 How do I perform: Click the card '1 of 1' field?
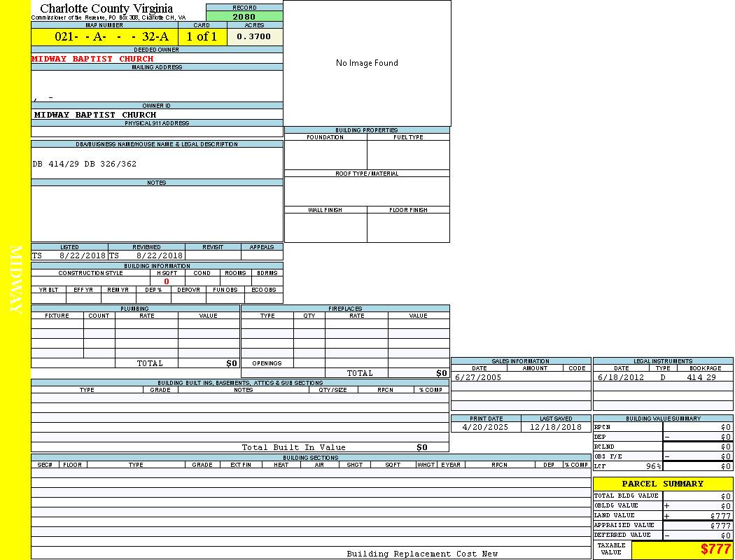coord(202,37)
